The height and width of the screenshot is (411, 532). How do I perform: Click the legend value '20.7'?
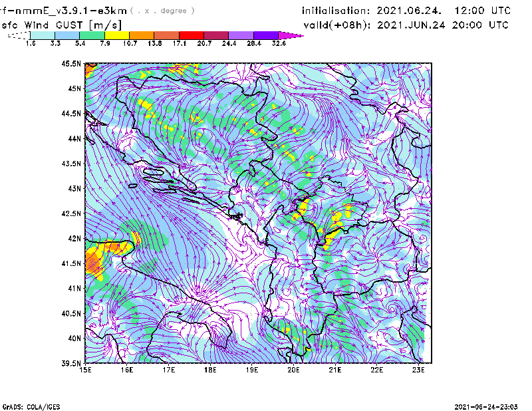[x=204, y=43]
